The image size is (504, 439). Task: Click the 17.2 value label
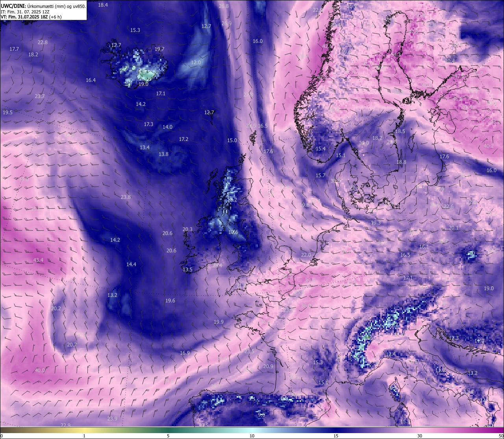[183, 139]
